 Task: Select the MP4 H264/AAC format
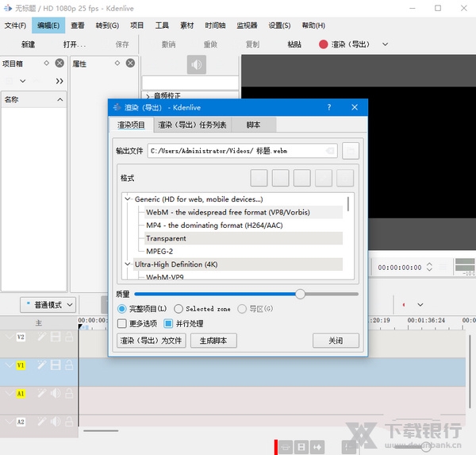[x=214, y=226]
